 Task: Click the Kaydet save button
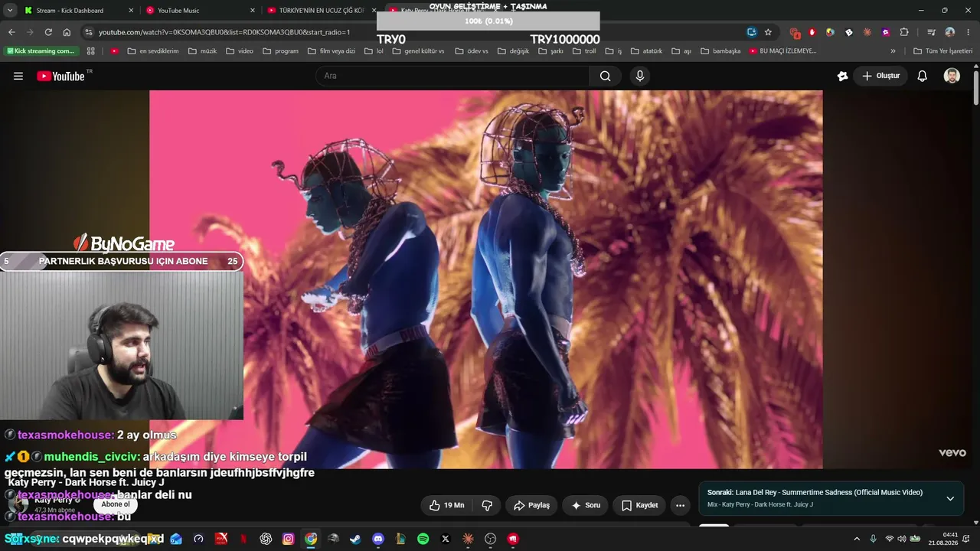[640, 505]
